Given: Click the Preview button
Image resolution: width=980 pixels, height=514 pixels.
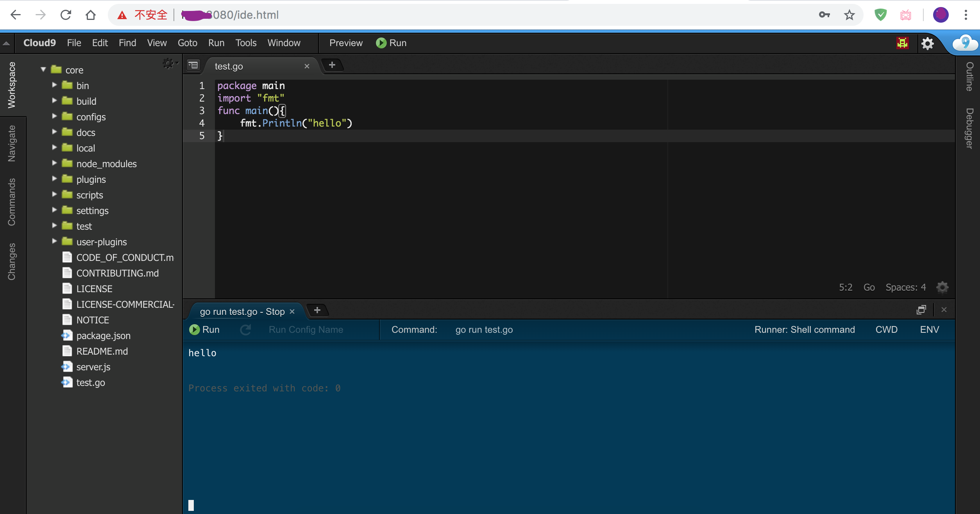Looking at the screenshot, I should (x=346, y=43).
